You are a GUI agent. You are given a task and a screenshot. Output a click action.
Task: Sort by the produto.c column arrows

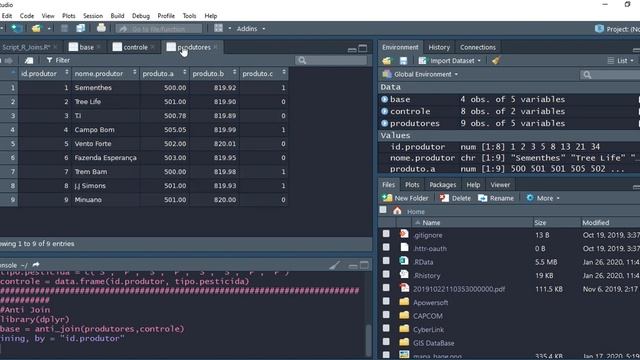point(284,73)
